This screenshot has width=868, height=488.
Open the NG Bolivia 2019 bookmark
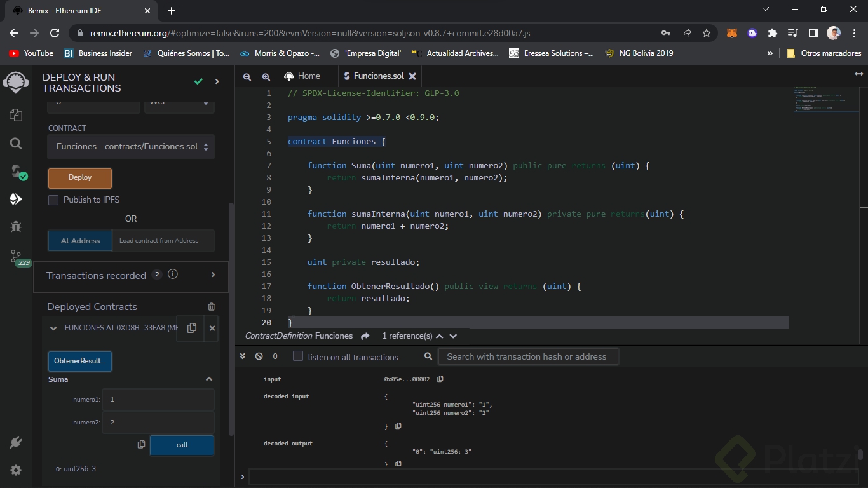(x=639, y=53)
